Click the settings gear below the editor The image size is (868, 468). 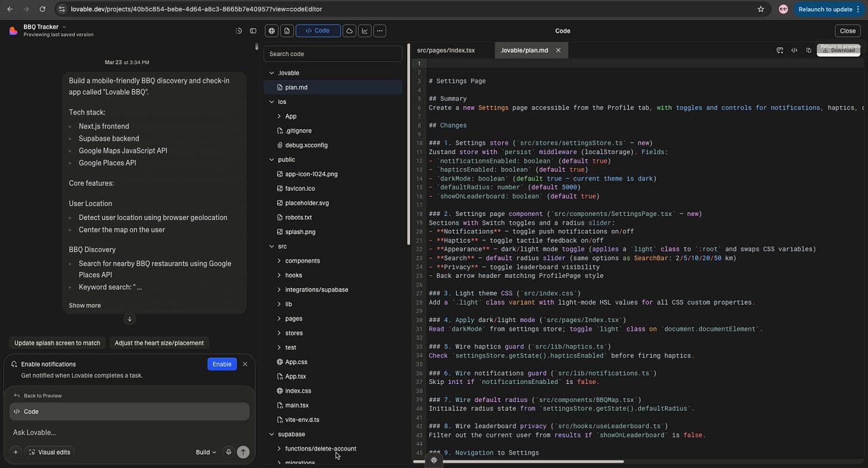[x=434, y=460]
